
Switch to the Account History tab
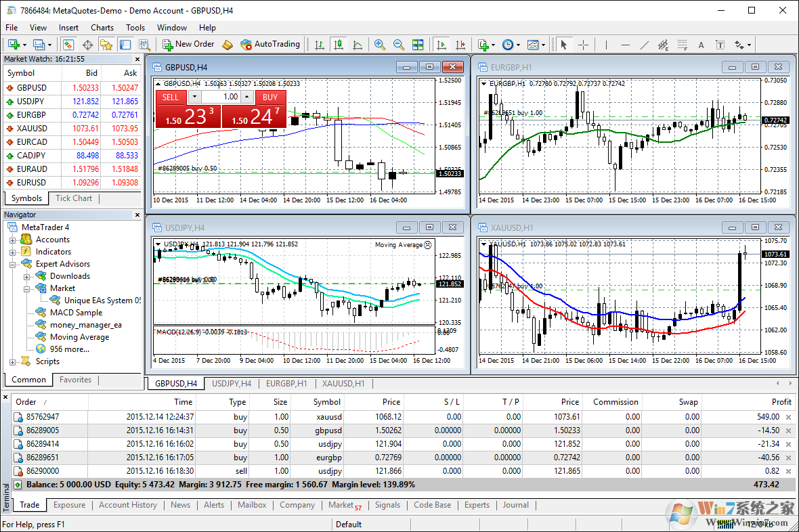[128, 505]
